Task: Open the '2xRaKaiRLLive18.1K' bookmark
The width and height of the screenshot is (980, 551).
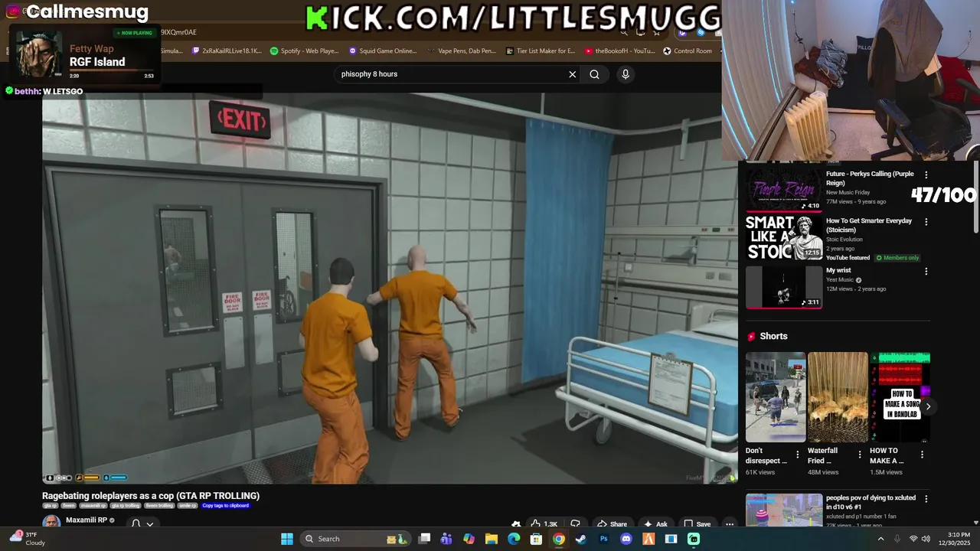Action: pos(226,51)
